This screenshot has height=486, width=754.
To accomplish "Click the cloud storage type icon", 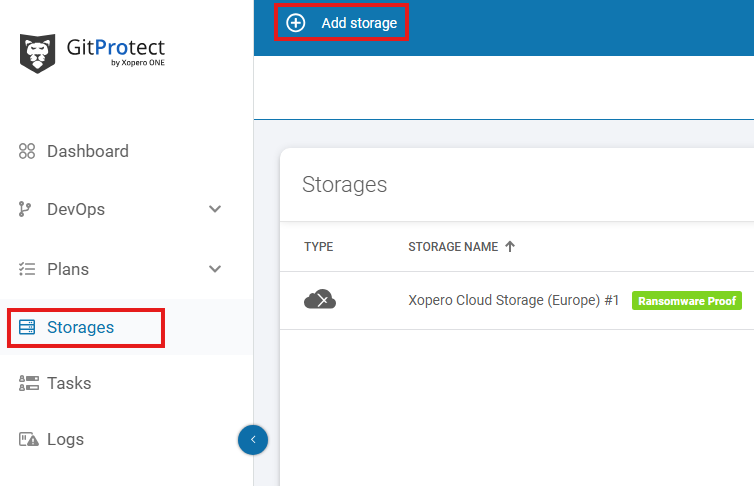I will pyautogui.click(x=319, y=300).
